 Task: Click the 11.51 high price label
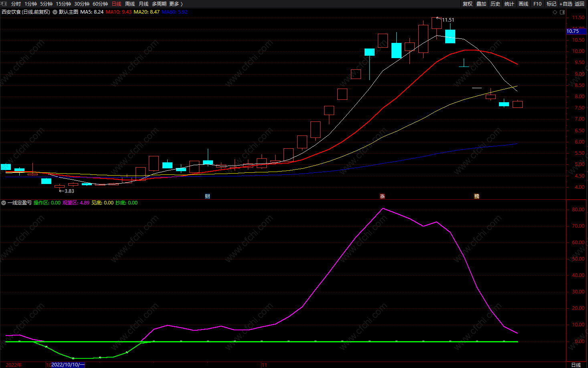[448, 20]
